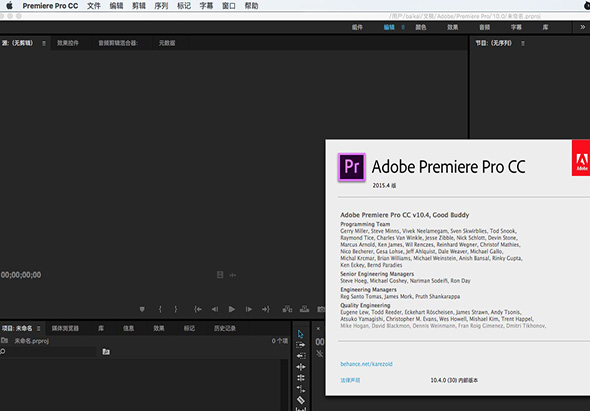
Task: Switch to the 字幕 workspace
Action: [516, 27]
